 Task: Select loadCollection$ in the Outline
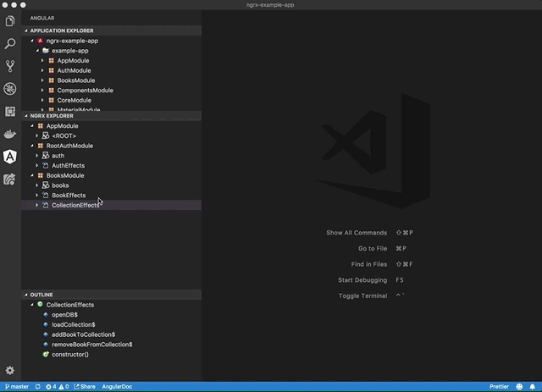click(111, 324)
